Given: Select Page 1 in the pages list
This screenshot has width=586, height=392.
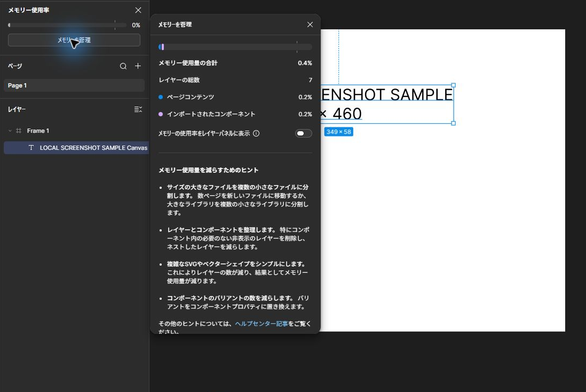Looking at the screenshot, I should [x=74, y=85].
